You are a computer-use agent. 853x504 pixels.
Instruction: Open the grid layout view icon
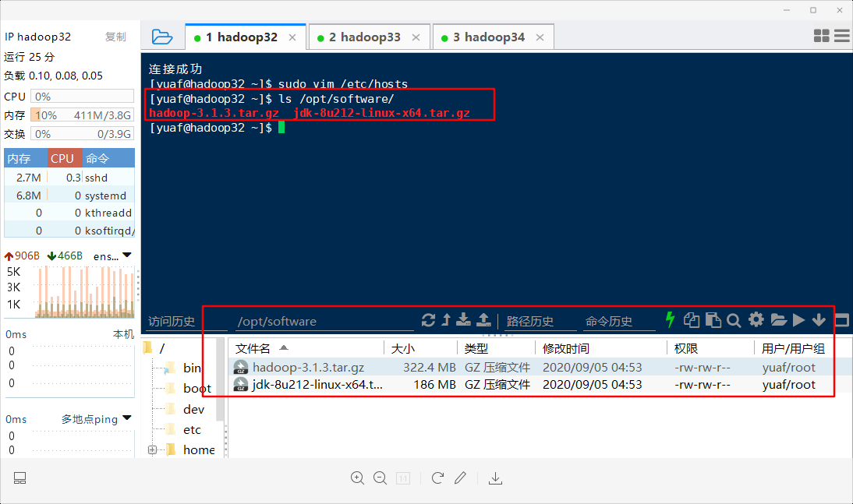[x=822, y=36]
